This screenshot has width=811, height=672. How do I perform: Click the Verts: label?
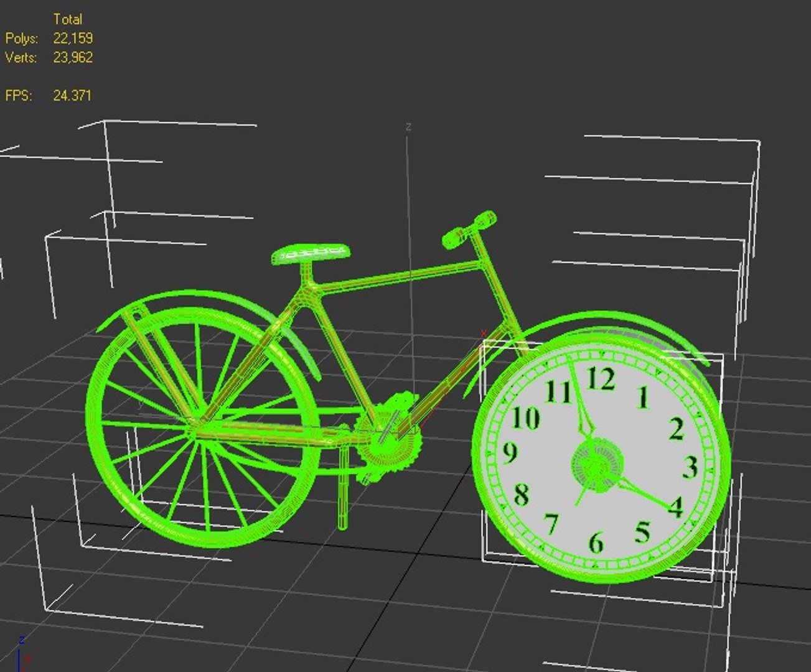click(21, 57)
